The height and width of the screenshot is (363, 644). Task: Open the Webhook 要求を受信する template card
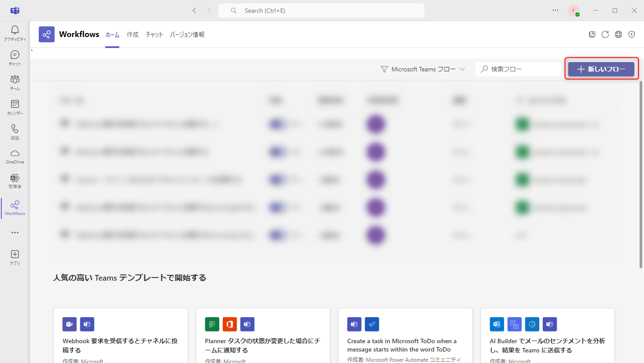(121, 336)
